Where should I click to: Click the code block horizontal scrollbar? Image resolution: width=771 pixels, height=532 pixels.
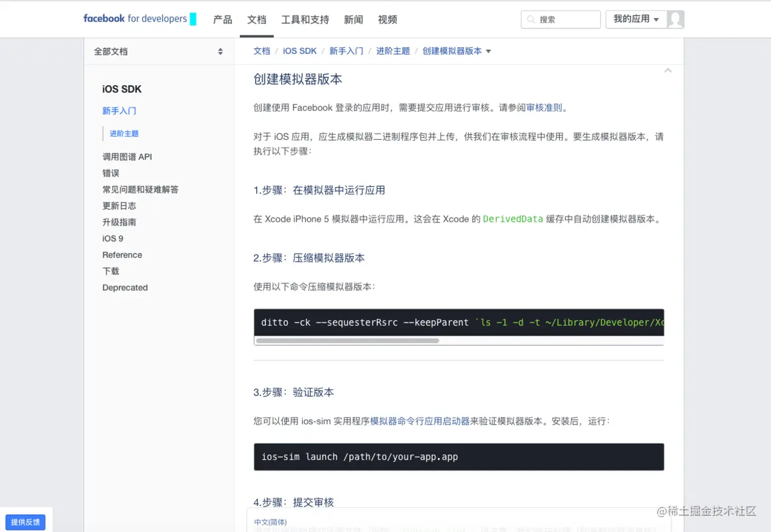point(348,341)
